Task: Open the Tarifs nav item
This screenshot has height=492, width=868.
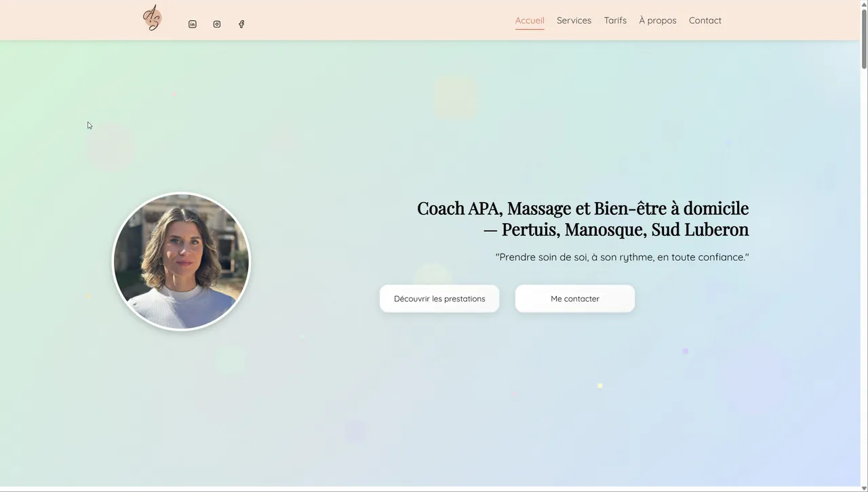Action: pyautogui.click(x=615, y=20)
